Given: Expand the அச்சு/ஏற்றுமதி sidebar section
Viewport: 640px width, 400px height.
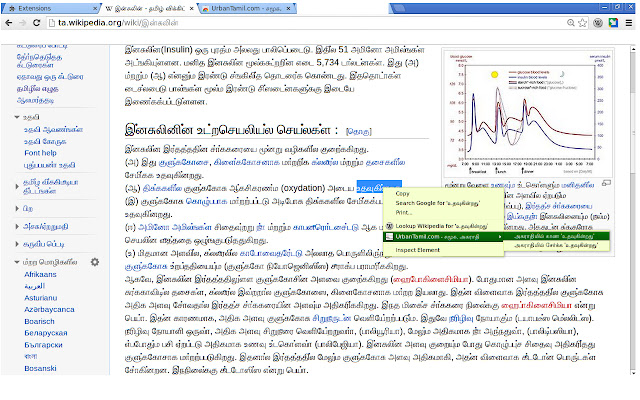Looking at the screenshot, I should pos(17,227).
